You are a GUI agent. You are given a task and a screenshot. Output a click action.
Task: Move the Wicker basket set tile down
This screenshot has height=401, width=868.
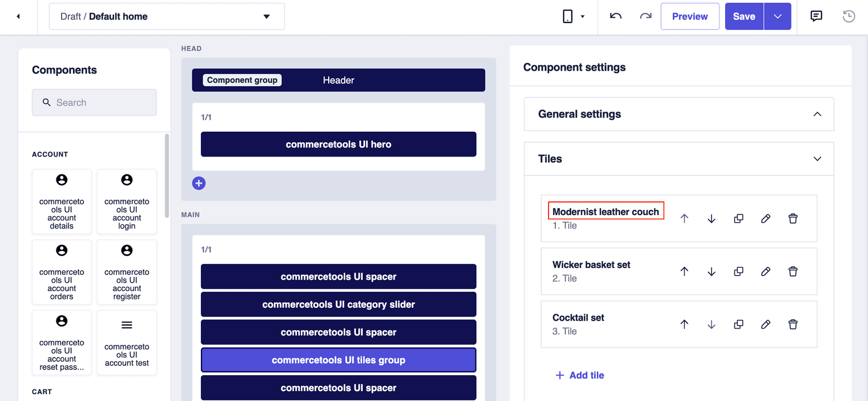[711, 271]
